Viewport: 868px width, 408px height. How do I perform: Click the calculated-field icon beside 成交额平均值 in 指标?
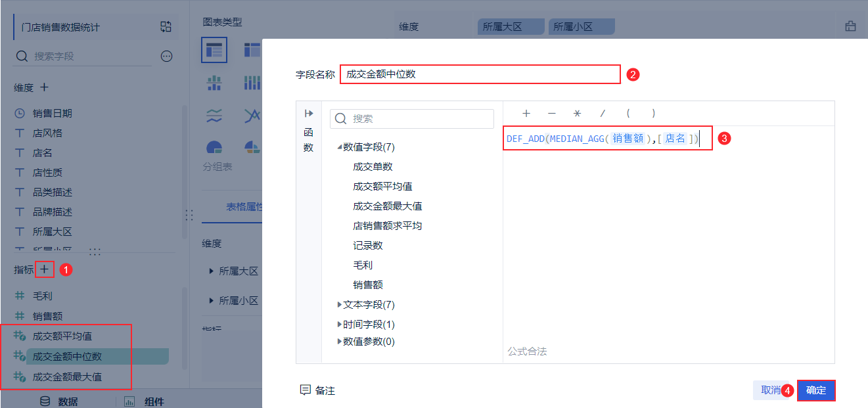[x=20, y=336]
